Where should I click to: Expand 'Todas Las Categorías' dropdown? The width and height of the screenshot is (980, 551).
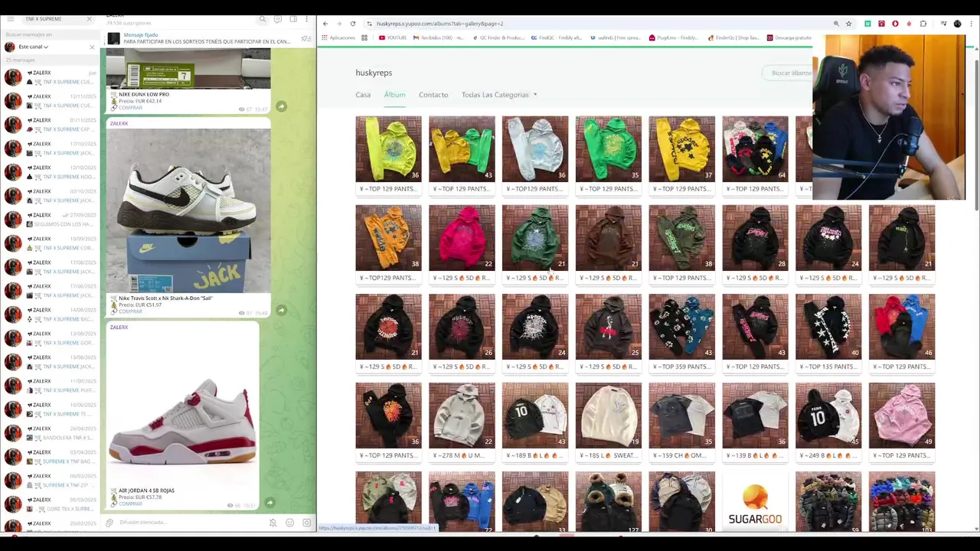[x=499, y=95]
